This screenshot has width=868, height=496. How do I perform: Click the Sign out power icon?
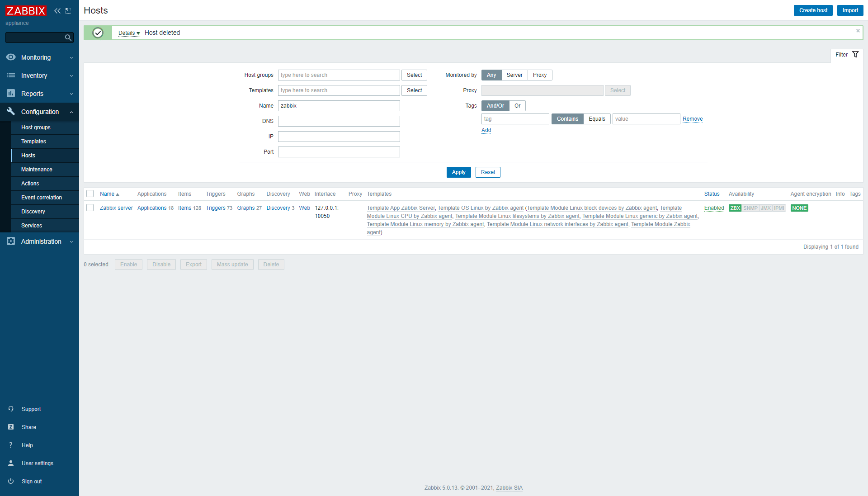11,481
